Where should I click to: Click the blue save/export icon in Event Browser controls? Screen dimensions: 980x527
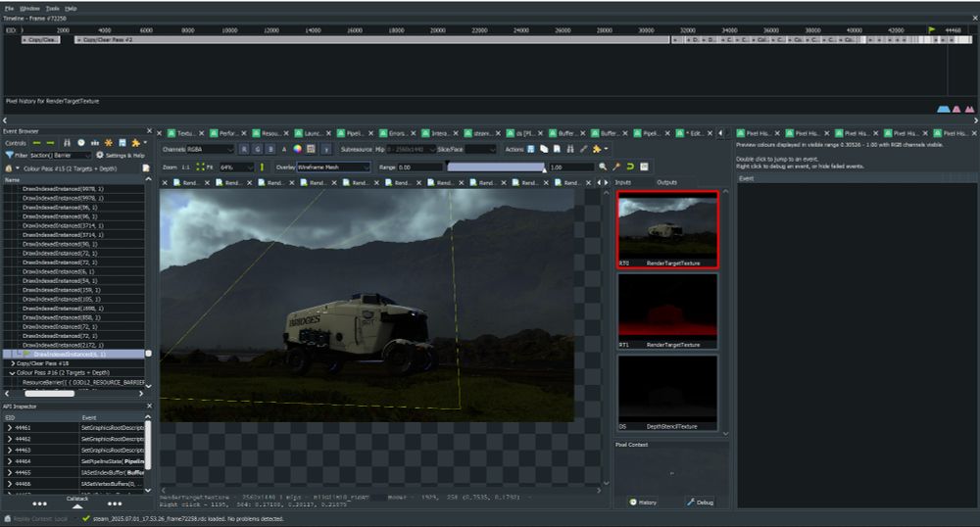click(x=122, y=143)
